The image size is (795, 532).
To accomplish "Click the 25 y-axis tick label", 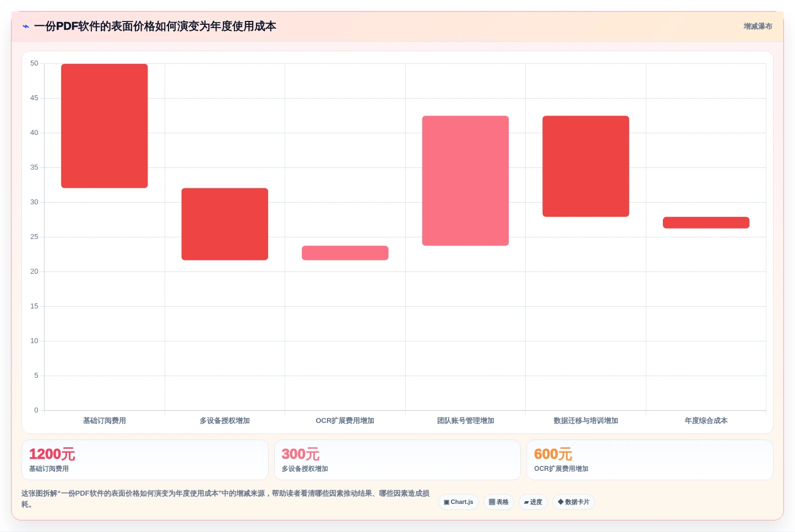I will (34, 237).
